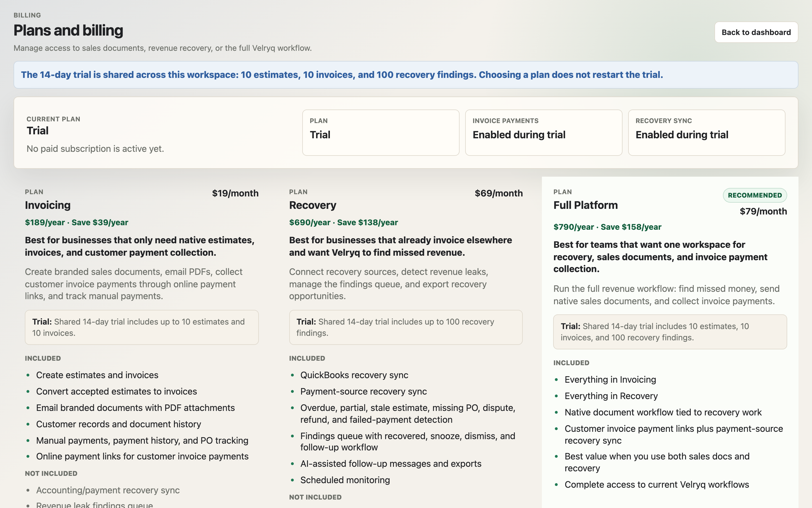Click 'Manual payments, payment history, and PO tracking'
This screenshot has height=508, width=812.
142,441
